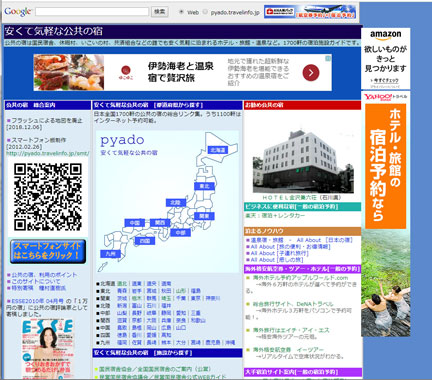
Task: Select 北陸 region label on the map
Action: pyautogui.click(x=175, y=202)
